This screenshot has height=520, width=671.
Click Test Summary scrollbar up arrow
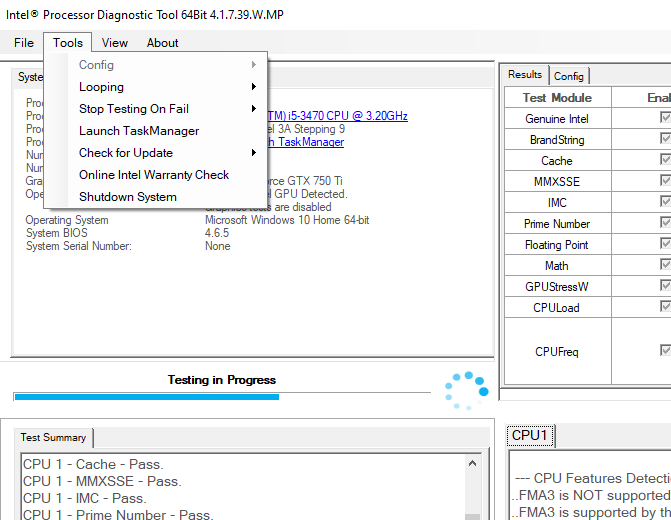472,464
